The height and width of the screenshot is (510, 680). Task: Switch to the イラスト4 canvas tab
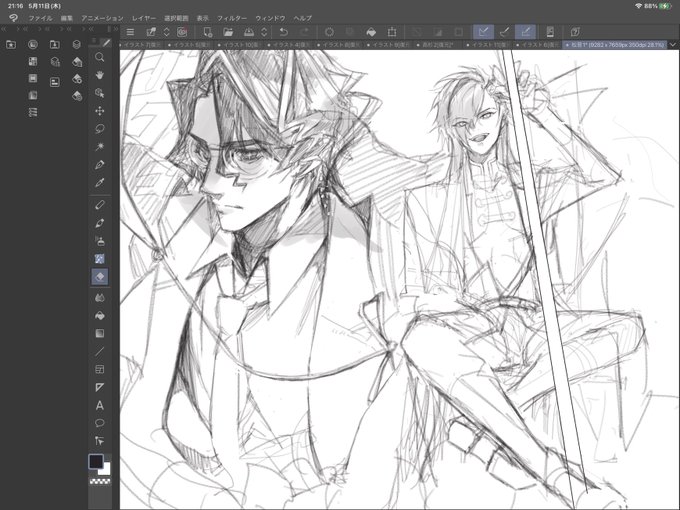(x=288, y=45)
